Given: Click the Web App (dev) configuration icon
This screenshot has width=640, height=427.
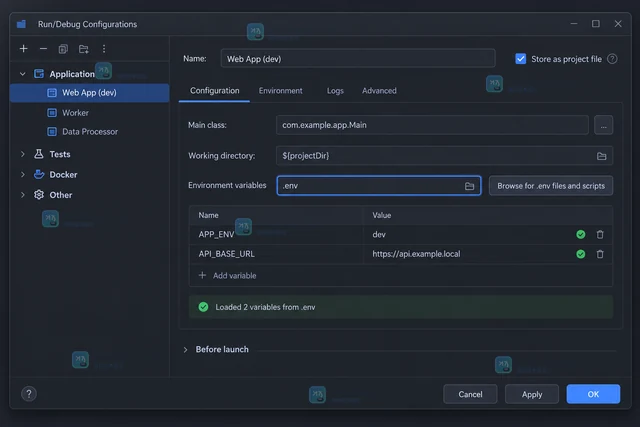Looking at the screenshot, I should [52, 93].
